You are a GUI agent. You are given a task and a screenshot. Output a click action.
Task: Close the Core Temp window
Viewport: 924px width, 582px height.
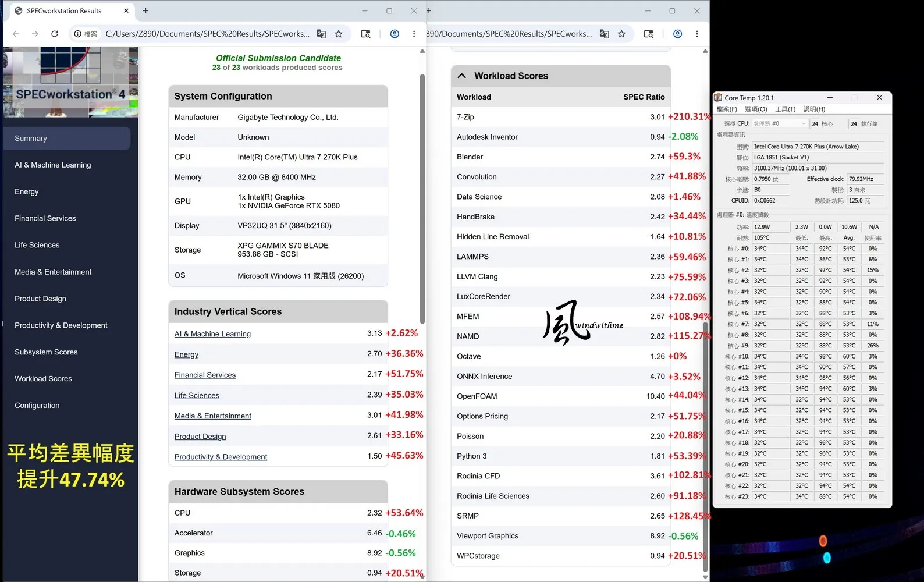coord(879,98)
